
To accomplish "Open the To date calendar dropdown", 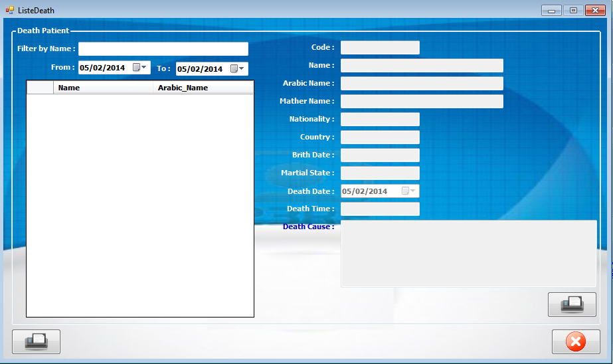I will (237, 68).
